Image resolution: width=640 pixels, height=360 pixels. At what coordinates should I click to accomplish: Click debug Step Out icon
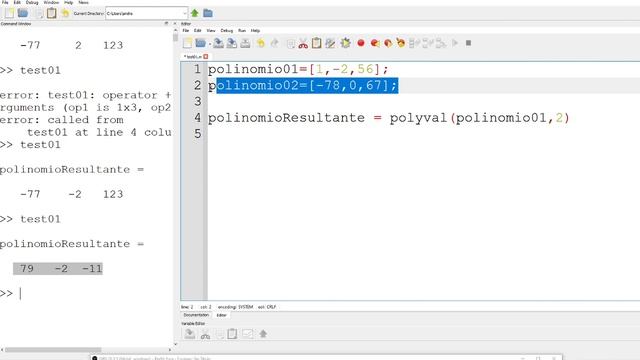441,43
